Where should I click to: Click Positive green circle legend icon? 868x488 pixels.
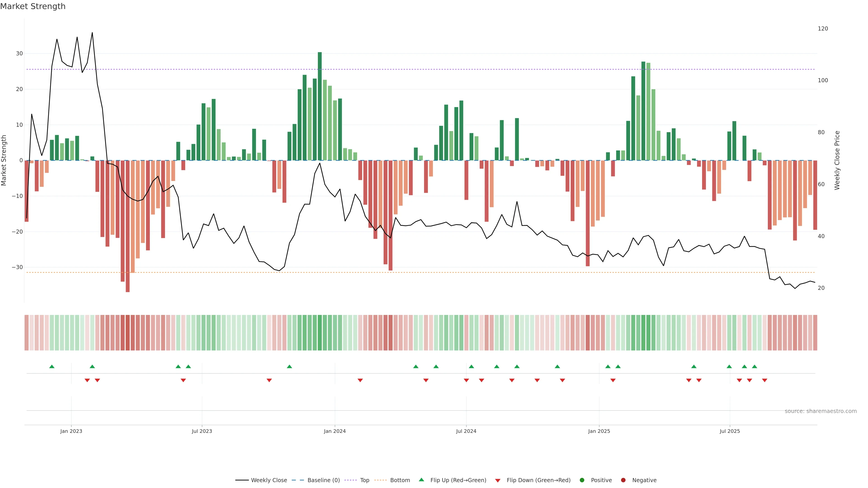[x=582, y=480]
